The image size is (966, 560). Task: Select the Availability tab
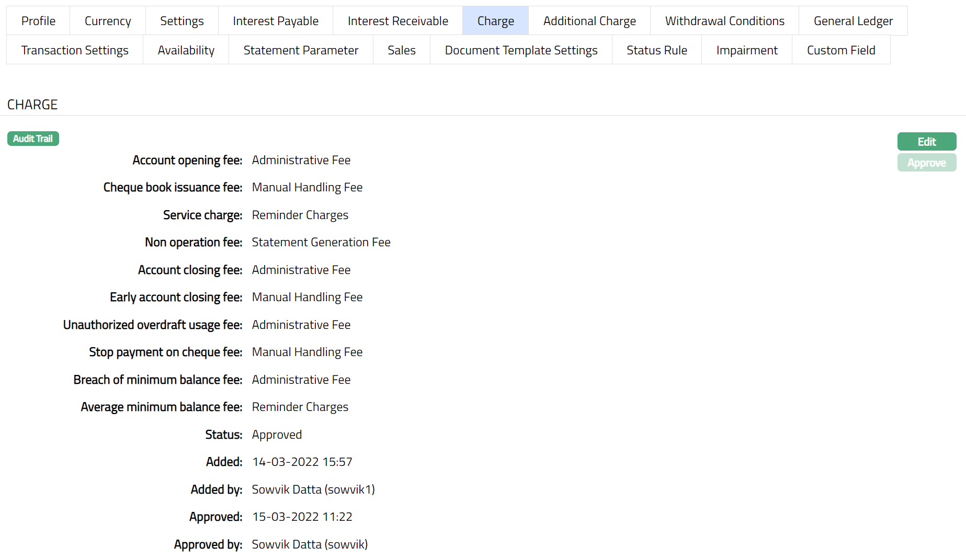point(186,50)
